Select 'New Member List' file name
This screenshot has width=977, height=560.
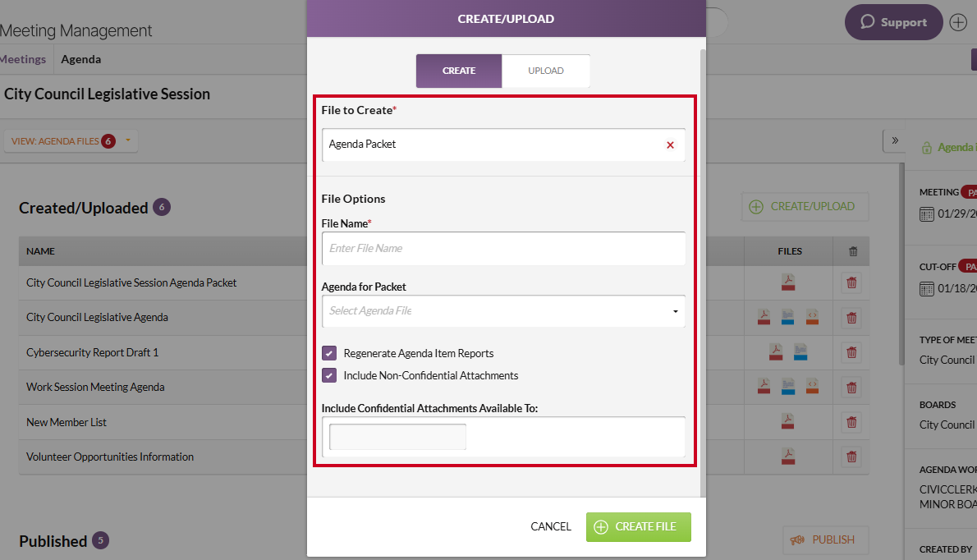66,422
